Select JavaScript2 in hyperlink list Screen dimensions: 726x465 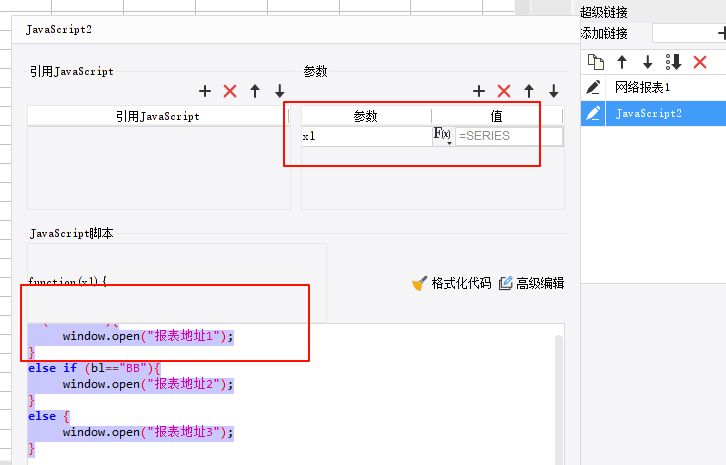648,113
